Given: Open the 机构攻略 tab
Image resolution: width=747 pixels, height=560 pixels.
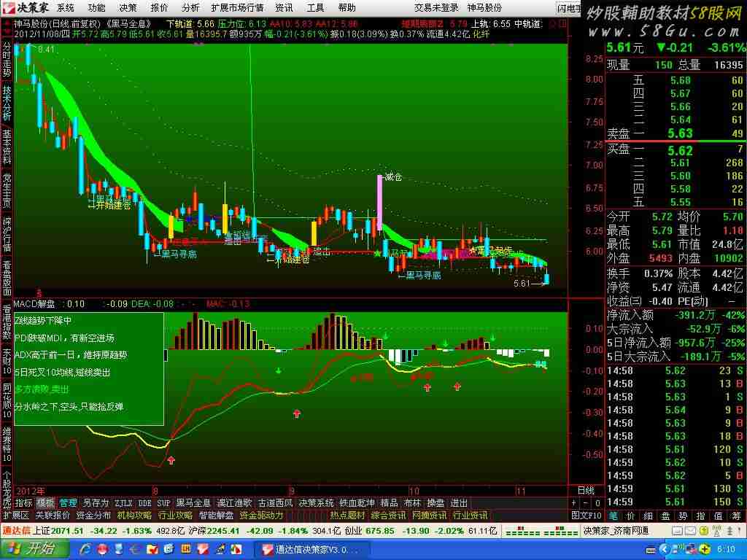Looking at the screenshot, I should (x=134, y=516).
